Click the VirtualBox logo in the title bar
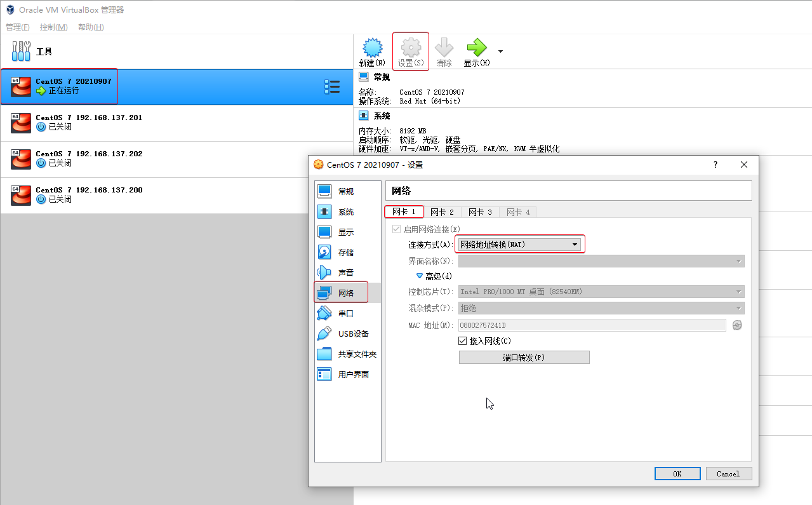The width and height of the screenshot is (812, 505). [x=10, y=10]
